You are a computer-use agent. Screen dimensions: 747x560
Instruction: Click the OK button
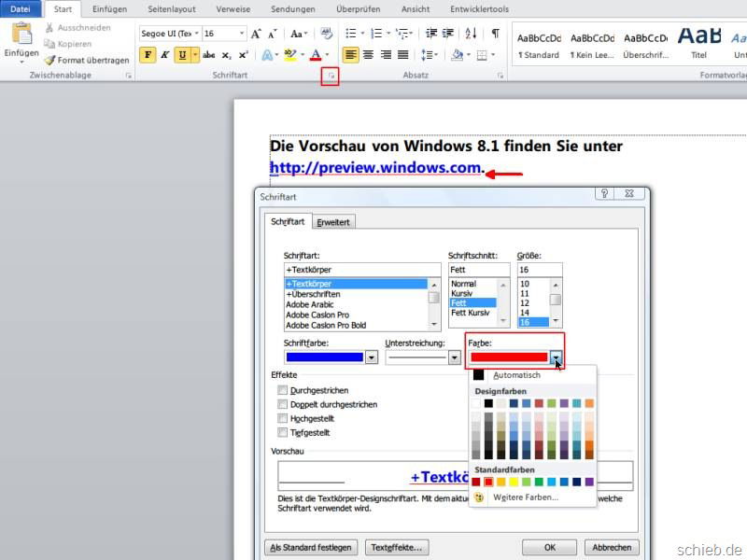point(549,548)
